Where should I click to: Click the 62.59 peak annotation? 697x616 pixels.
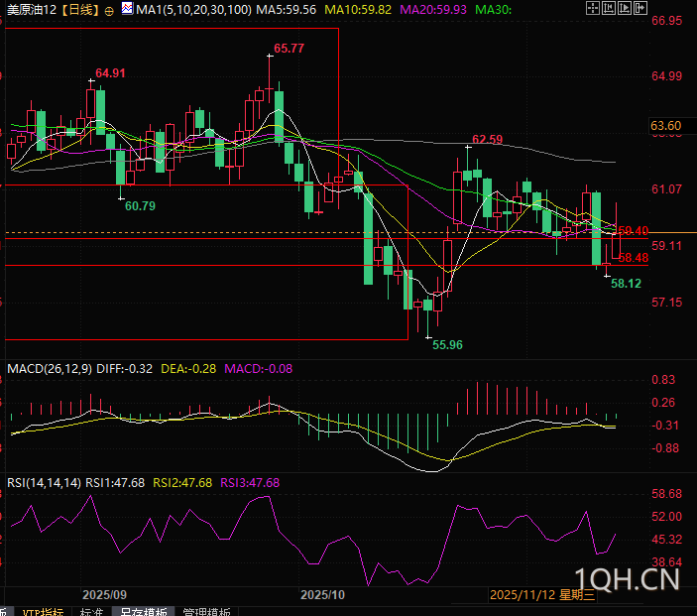(x=487, y=139)
